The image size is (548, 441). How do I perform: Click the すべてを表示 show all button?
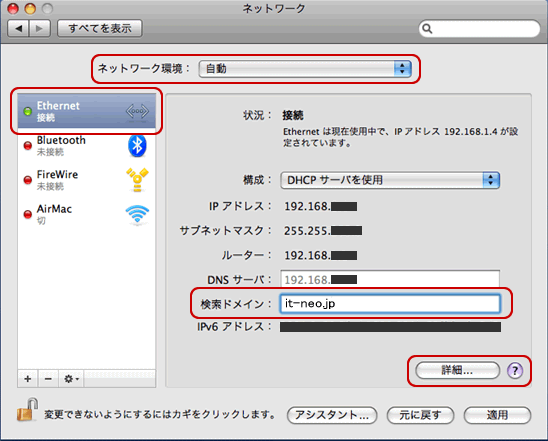(100, 28)
